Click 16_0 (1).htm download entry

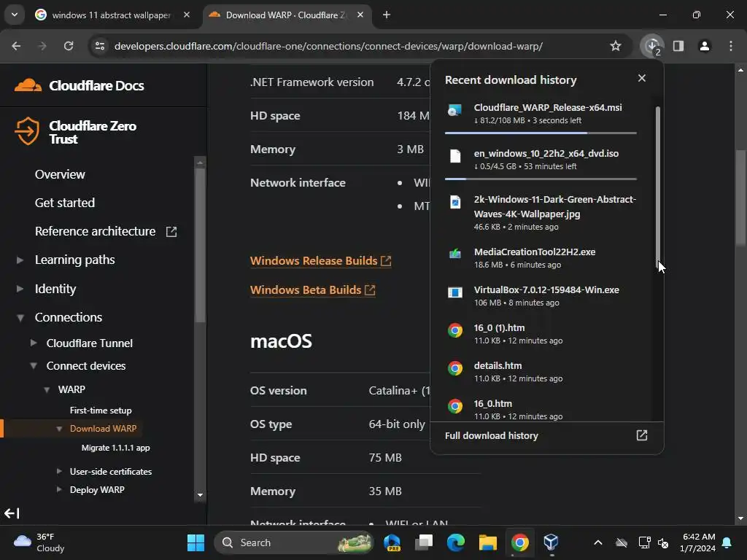(x=541, y=333)
